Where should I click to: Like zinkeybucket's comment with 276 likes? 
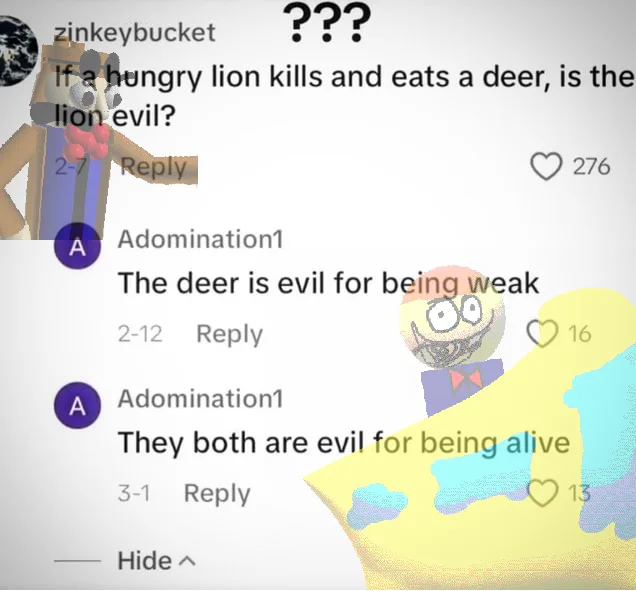tap(546, 167)
